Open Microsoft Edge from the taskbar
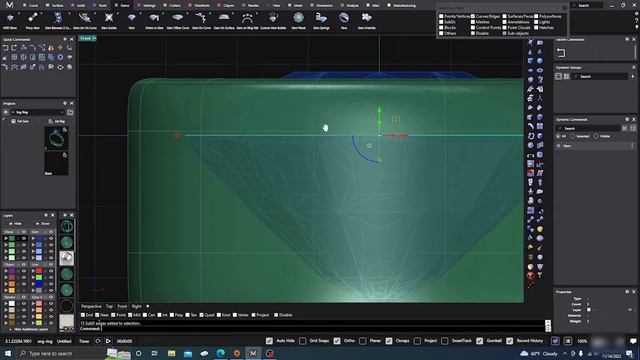This screenshot has width=640, height=360. click(220, 353)
